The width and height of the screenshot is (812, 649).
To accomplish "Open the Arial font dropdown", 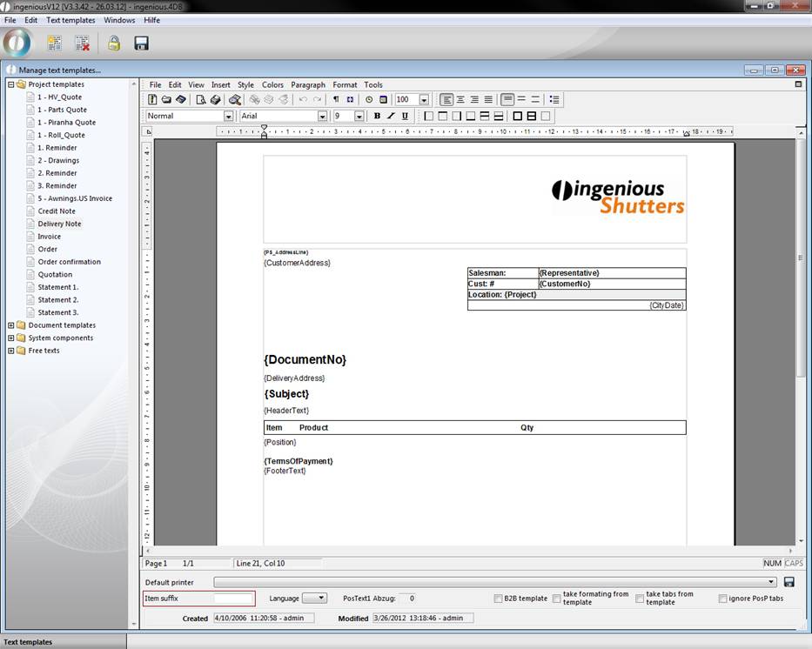I will (322, 116).
